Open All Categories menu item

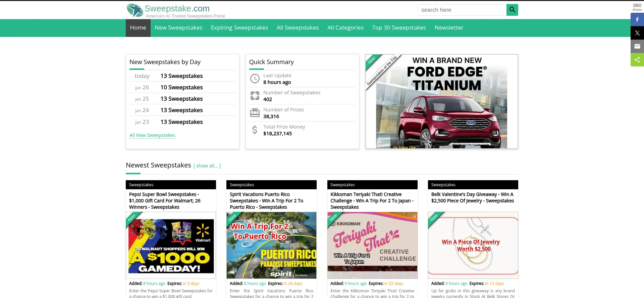345,28
